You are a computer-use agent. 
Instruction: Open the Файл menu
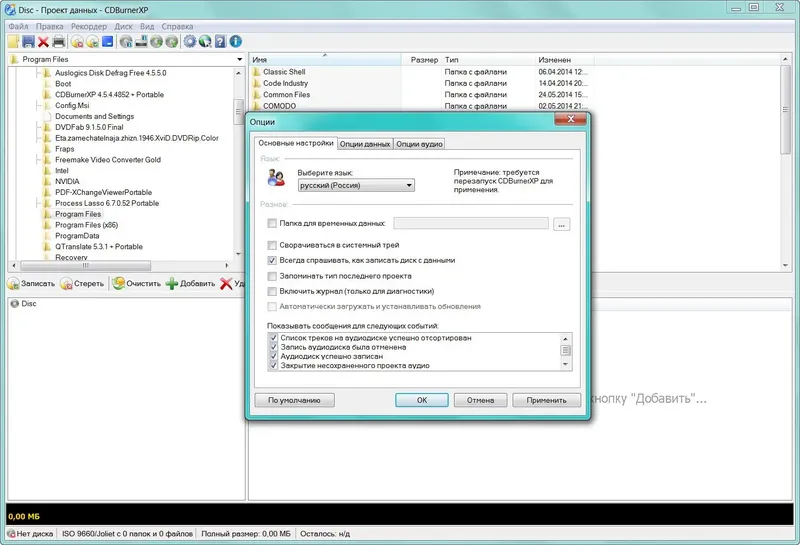[x=18, y=27]
